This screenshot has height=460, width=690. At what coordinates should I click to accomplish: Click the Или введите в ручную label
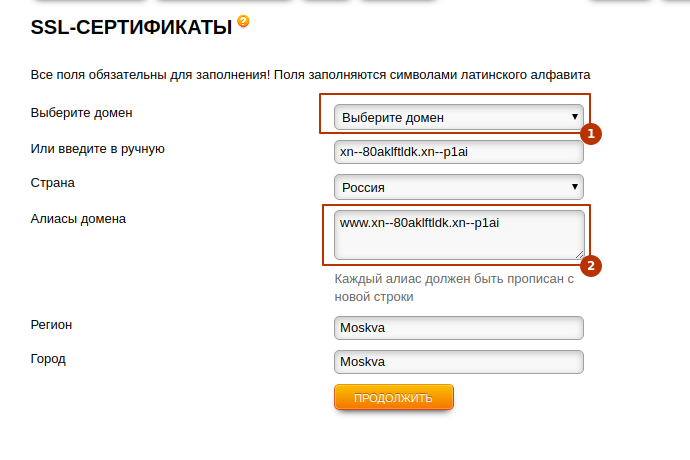coord(97,149)
